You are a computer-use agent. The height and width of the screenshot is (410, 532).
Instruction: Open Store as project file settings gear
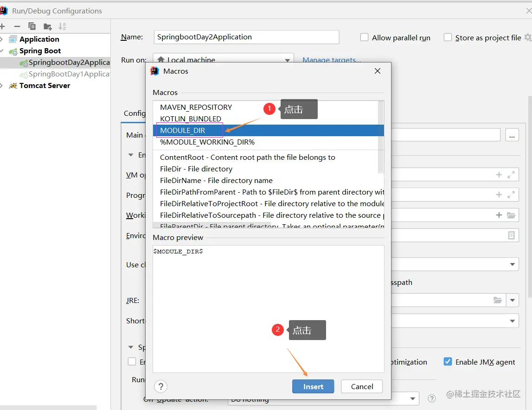pos(528,37)
